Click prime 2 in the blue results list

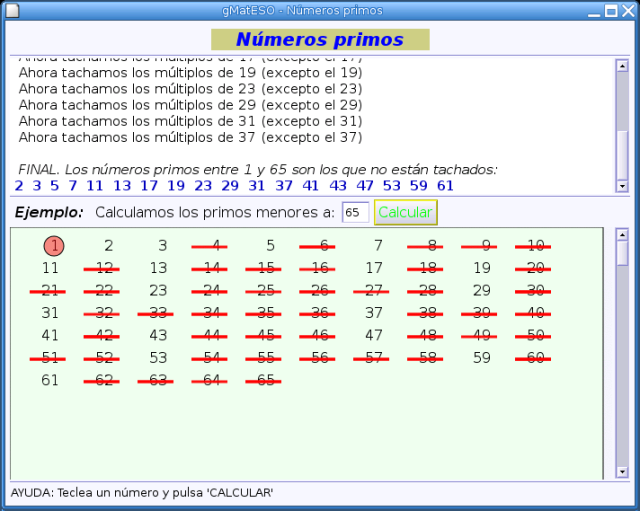pyautogui.click(x=19, y=185)
